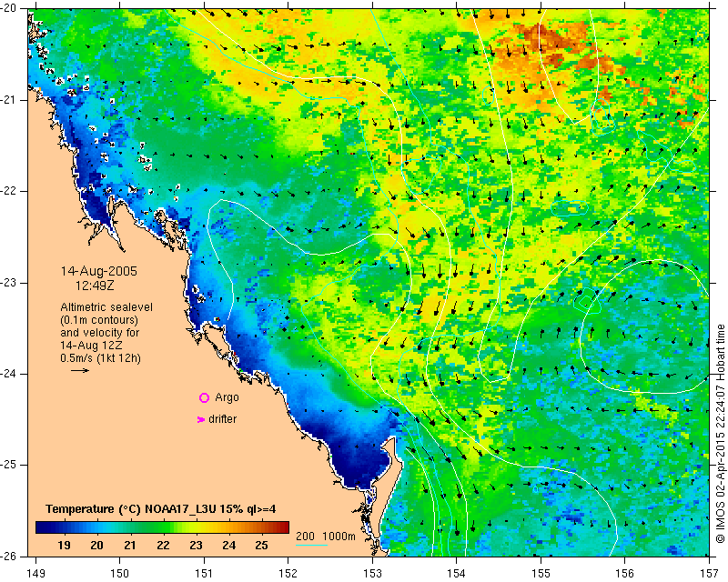Click the temperature color bar legend
This screenshot has width=728, height=582.
(x=162, y=527)
